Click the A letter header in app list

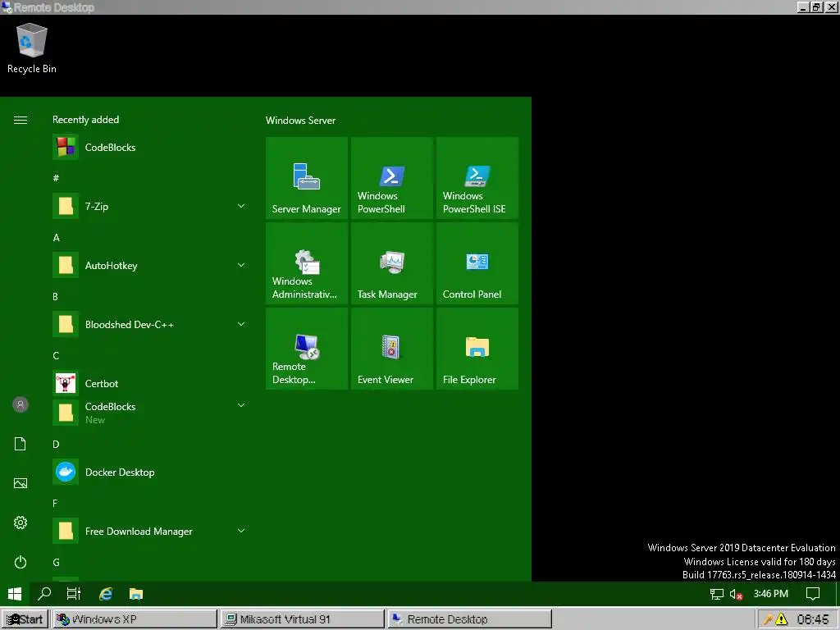(x=57, y=237)
